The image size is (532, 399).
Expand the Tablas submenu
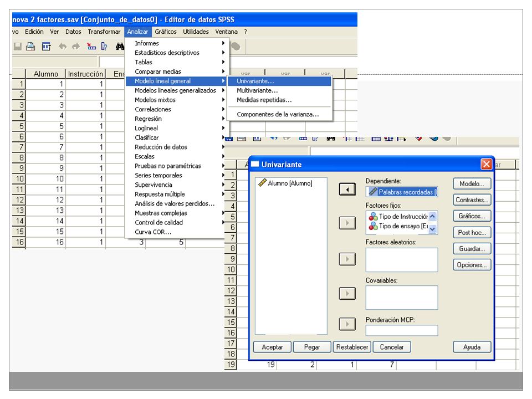176,62
